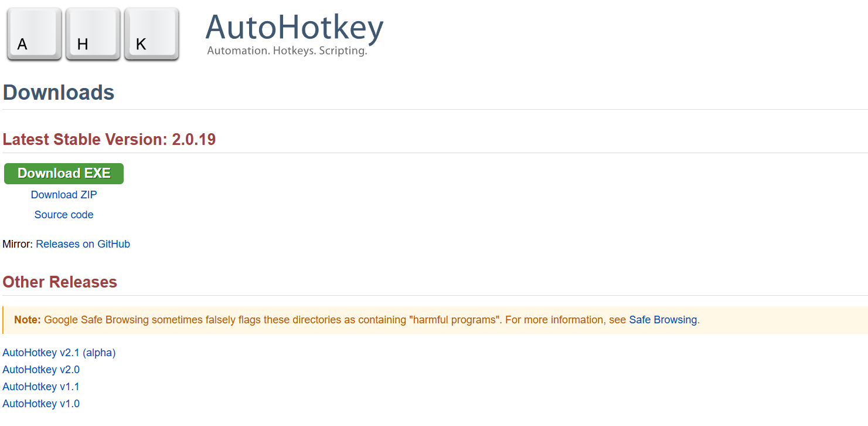The height and width of the screenshot is (426, 868).
Task: Click the 'H' key icon in the logo
Action: tap(92, 33)
